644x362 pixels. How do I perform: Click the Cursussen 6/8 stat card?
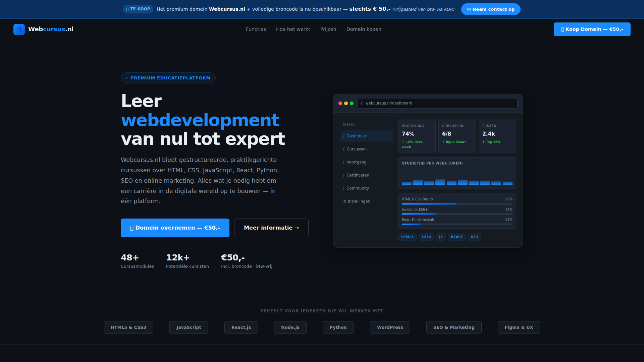(x=457, y=136)
